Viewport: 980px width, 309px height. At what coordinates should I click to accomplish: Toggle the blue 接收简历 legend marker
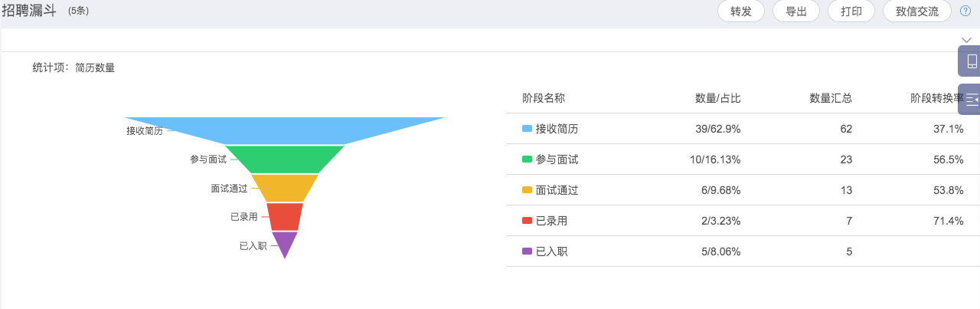point(527,129)
